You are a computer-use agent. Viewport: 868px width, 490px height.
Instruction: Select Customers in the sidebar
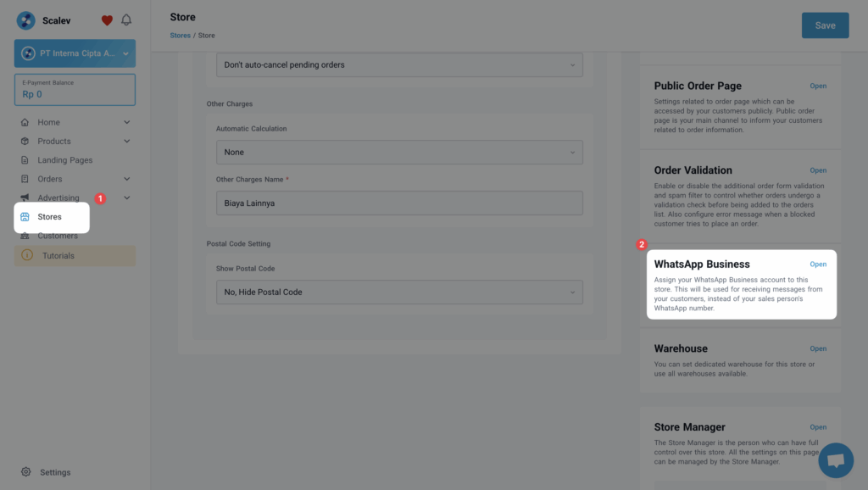pos(57,236)
